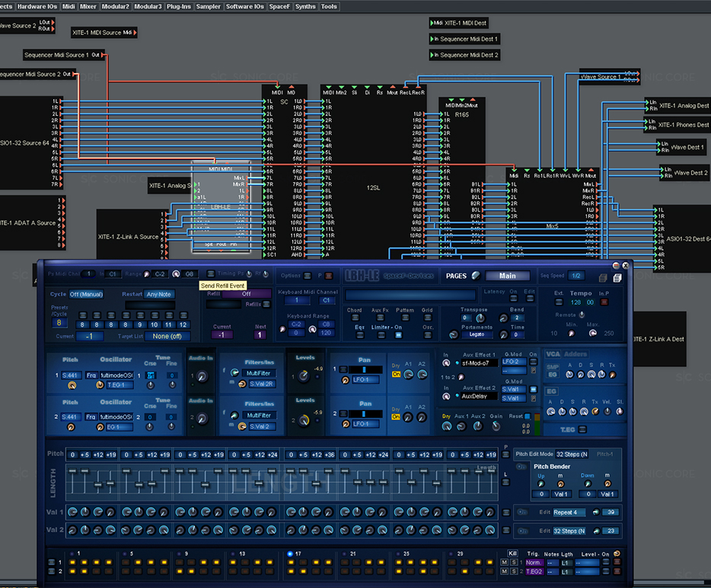Toggle the Latency On switch

pos(513,299)
